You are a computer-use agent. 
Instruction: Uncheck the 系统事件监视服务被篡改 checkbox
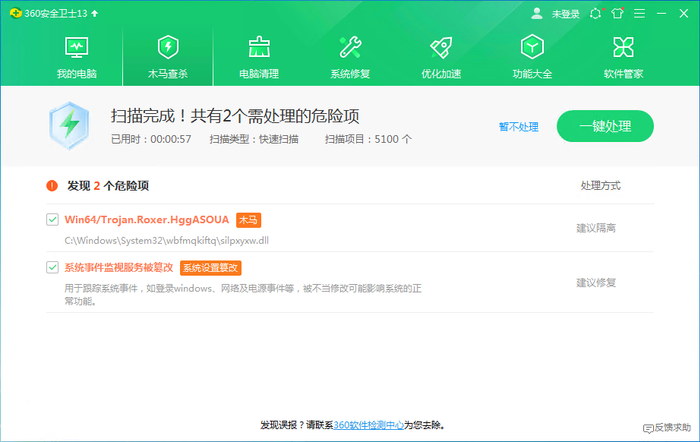click(x=52, y=267)
